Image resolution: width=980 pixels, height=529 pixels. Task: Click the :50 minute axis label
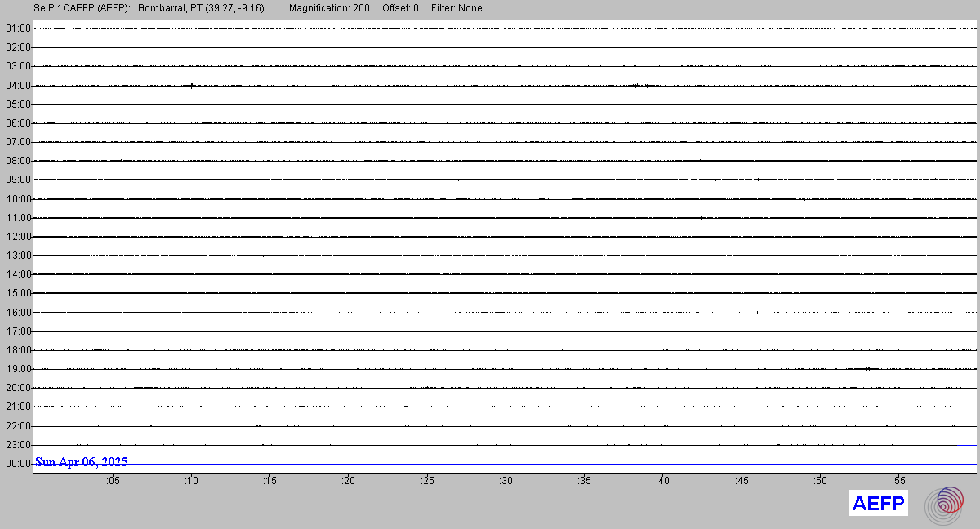coord(820,481)
